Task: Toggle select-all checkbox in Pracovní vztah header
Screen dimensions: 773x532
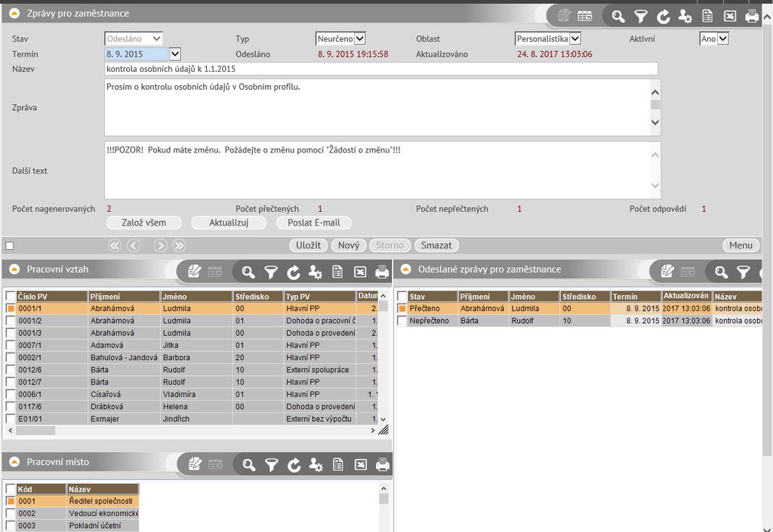Action: (x=11, y=296)
